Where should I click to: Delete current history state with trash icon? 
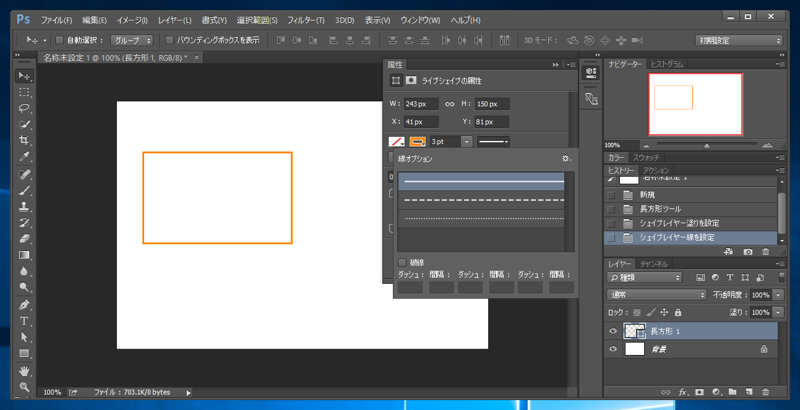[765, 252]
